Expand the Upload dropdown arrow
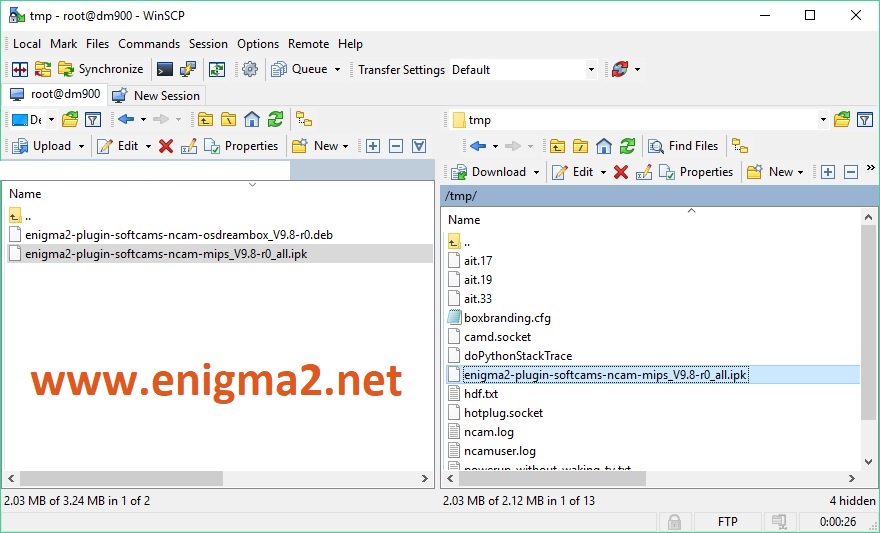Image resolution: width=880 pixels, height=533 pixels. (81, 146)
